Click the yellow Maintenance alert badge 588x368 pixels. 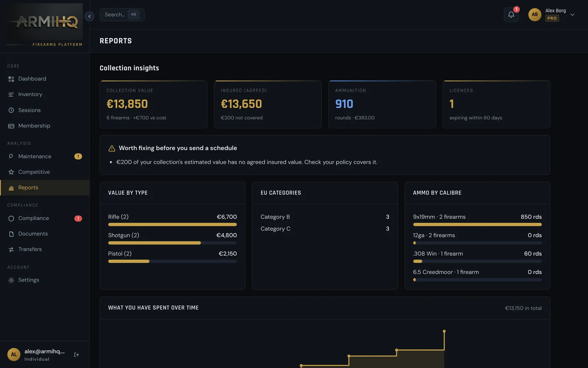(x=78, y=156)
